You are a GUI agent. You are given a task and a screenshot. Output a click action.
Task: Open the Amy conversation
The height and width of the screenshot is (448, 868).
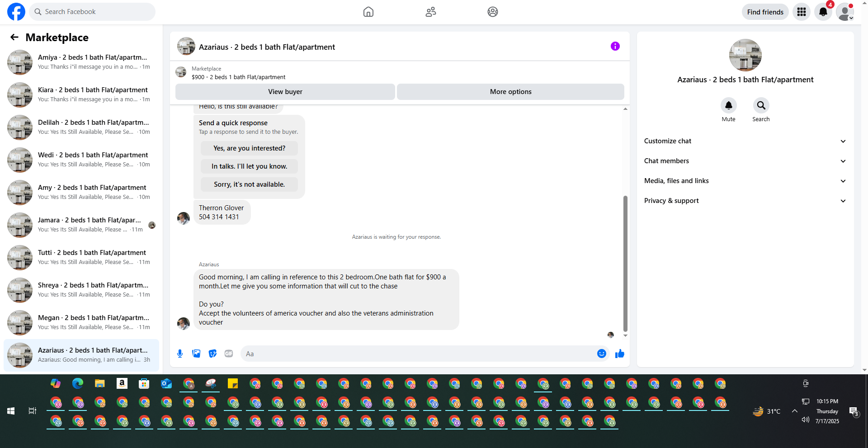(81, 193)
